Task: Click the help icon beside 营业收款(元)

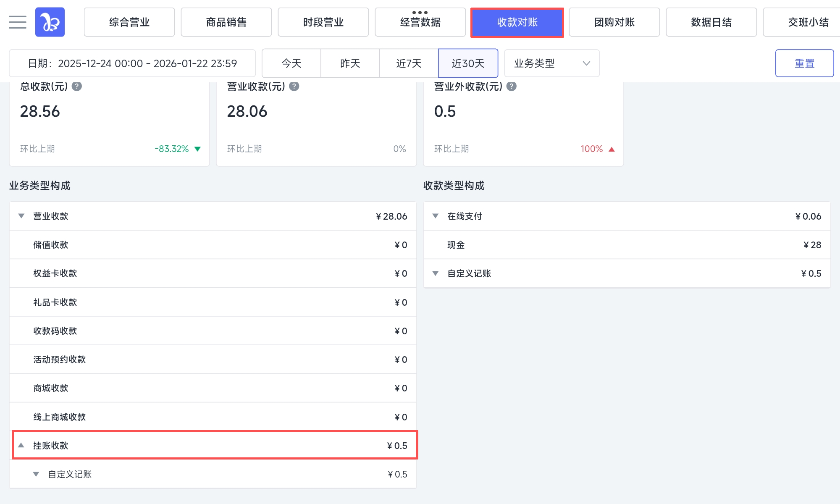Action: tap(294, 87)
